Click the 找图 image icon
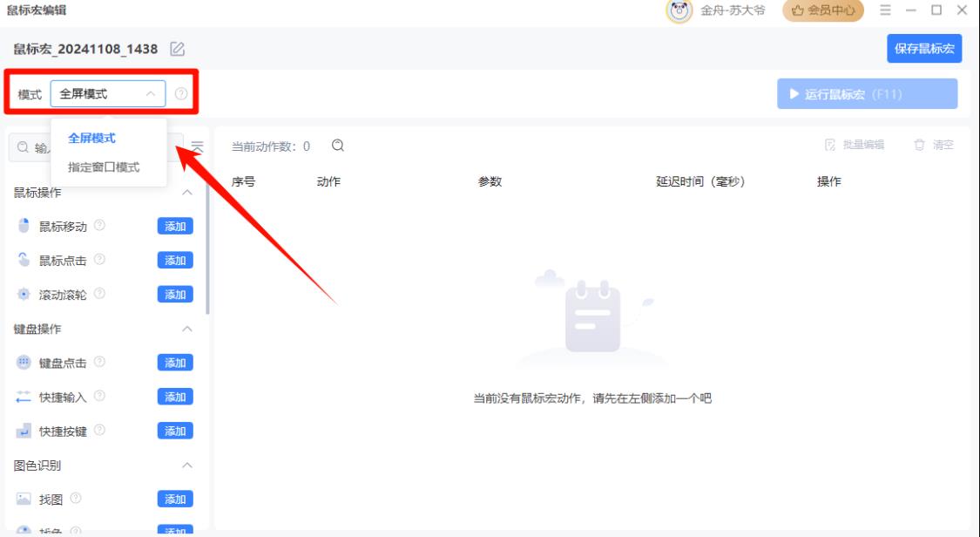 coord(24,499)
